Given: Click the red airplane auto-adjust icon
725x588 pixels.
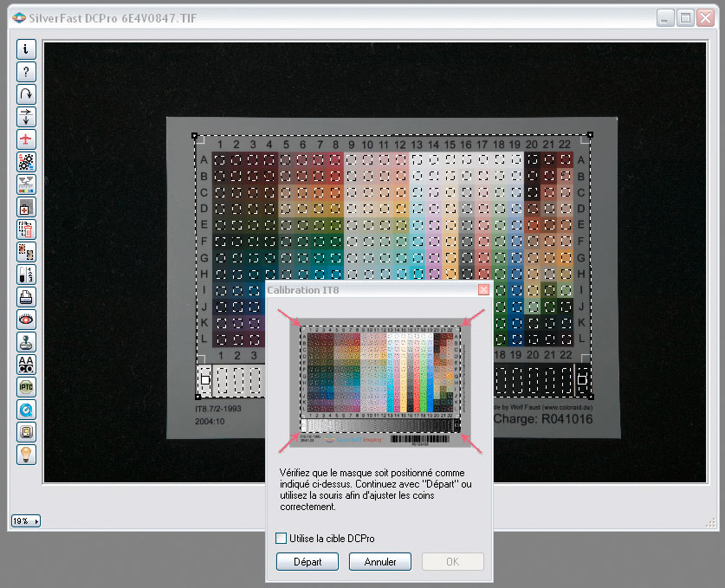Looking at the screenshot, I should click(x=26, y=139).
